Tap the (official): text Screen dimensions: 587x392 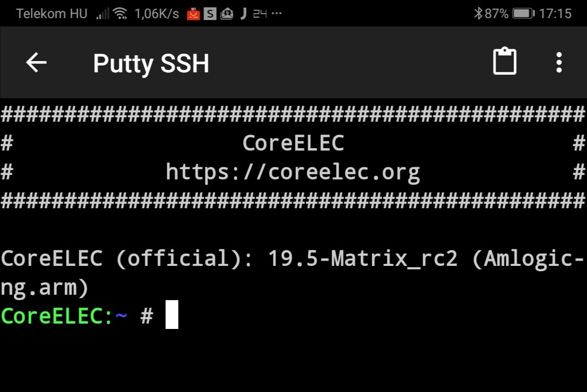[184, 259]
